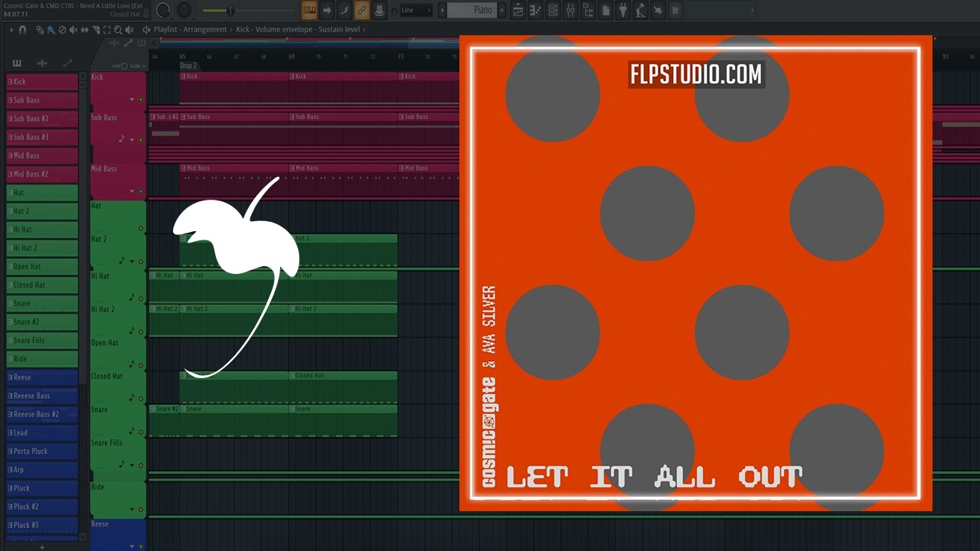Viewport: 980px width, 551px height.
Task: Open the plugin picker plug icon
Action: (623, 11)
